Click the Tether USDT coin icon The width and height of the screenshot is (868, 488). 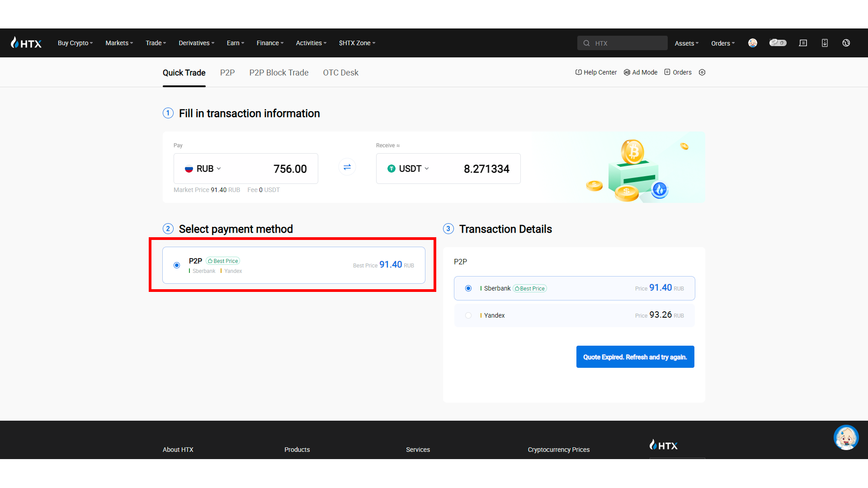(392, 169)
